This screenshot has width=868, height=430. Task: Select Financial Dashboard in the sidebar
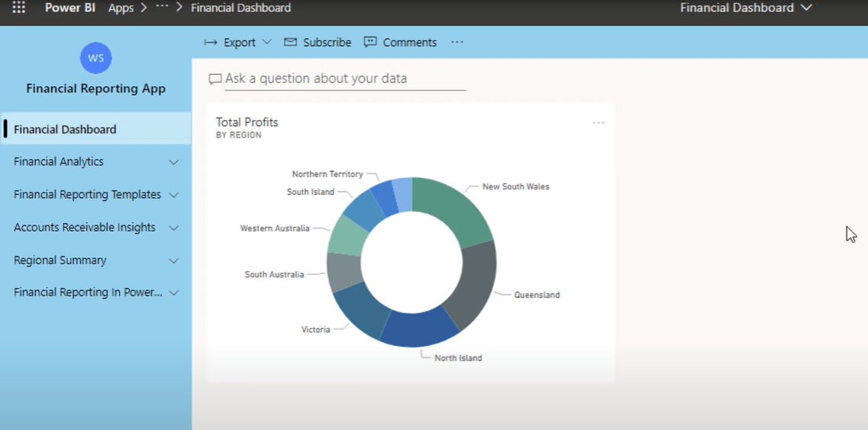[x=95, y=129]
